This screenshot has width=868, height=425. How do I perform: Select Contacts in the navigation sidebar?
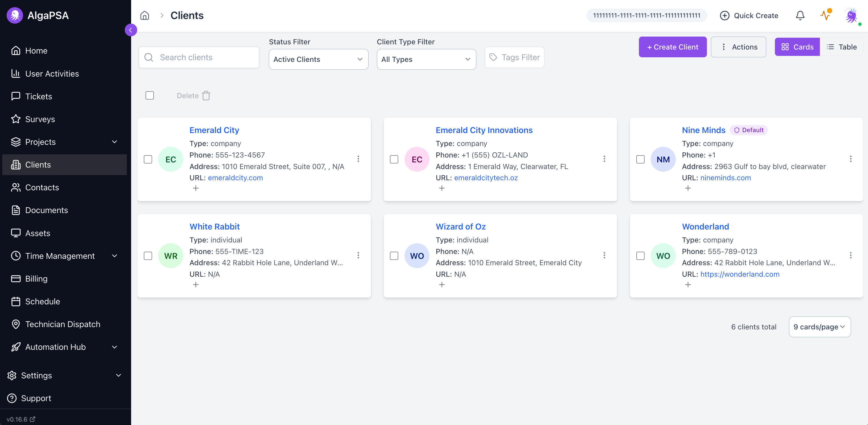tap(42, 187)
